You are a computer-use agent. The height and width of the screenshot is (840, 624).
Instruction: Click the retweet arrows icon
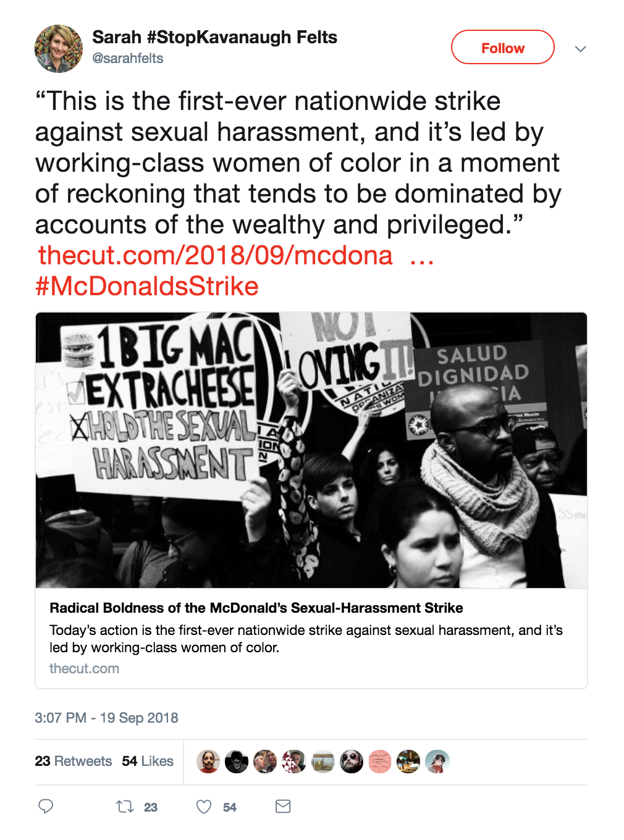[125, 806]
